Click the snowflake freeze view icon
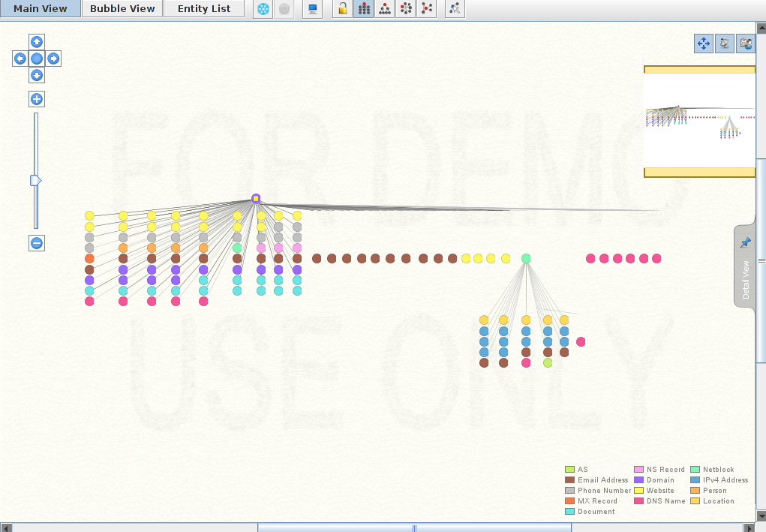 click(x=263, y=9)
